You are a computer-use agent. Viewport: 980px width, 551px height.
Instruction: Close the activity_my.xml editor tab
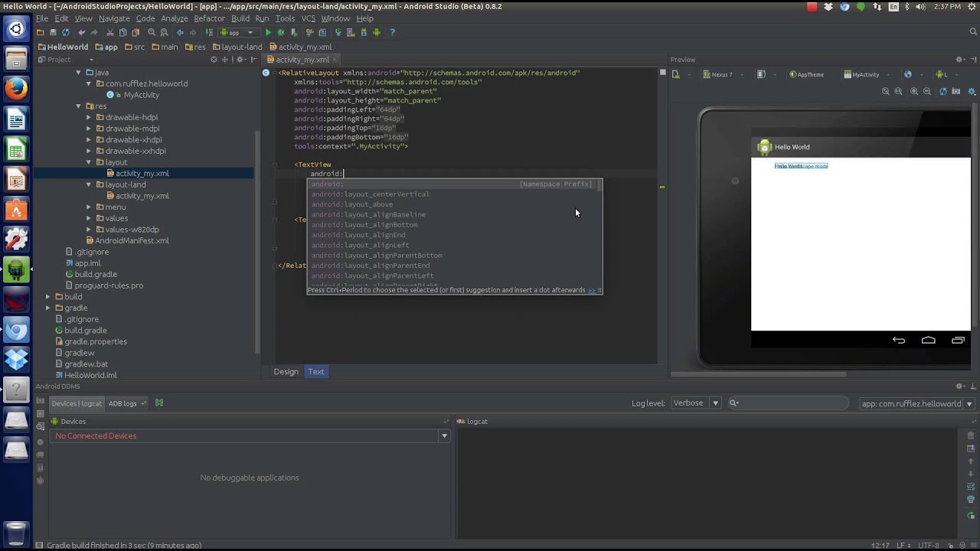click(x=335, y=60)
